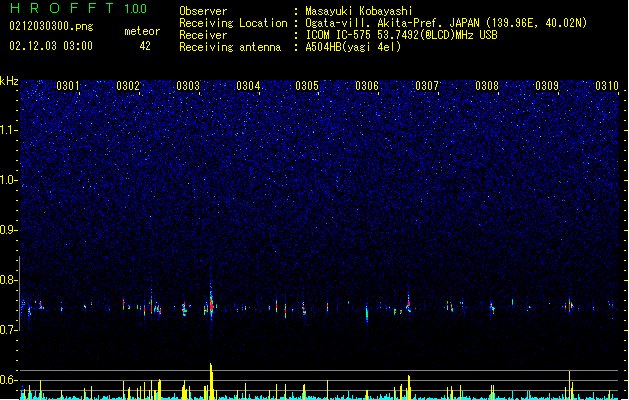
Task: Click the tallest yellow intensity bar after 0303
Action: 211,381
